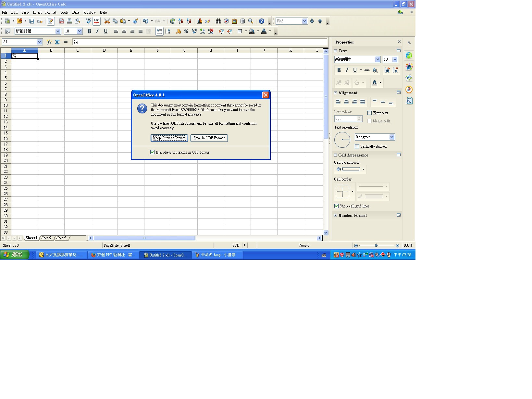Click the Format Paintbrush icon

135,21
